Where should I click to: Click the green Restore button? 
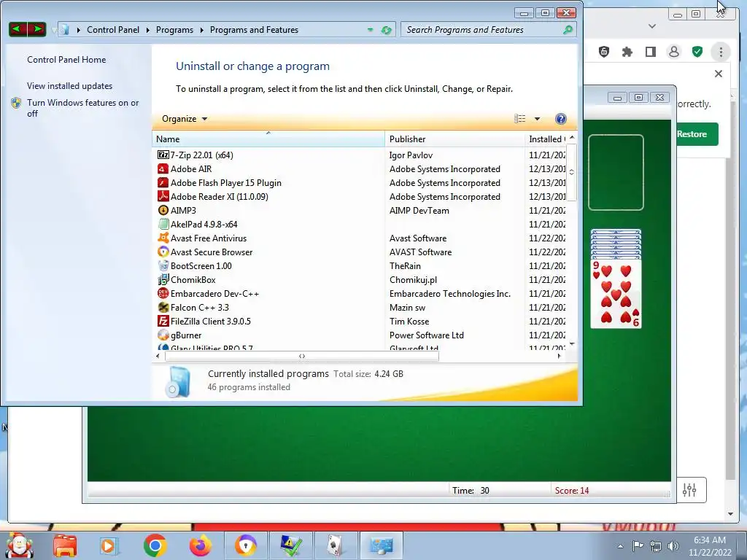(697, 134)
